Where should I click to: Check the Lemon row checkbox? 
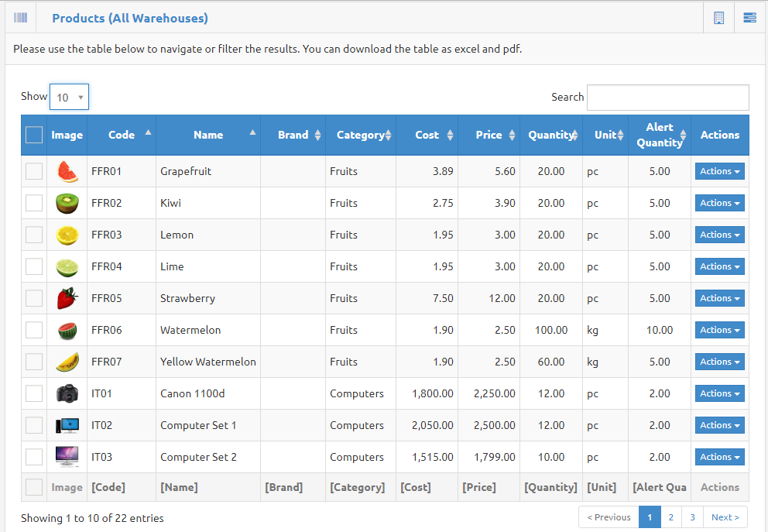[x=34, y=235]
